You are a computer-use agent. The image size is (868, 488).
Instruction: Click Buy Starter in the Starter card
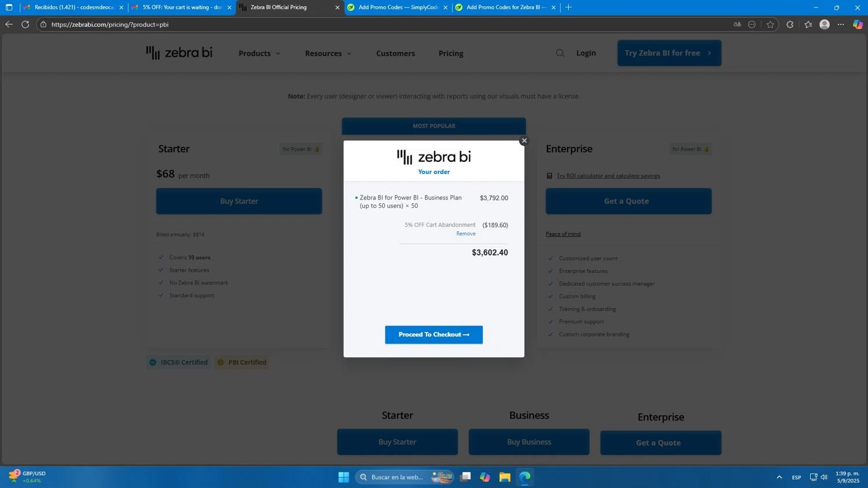coord(239,201)
